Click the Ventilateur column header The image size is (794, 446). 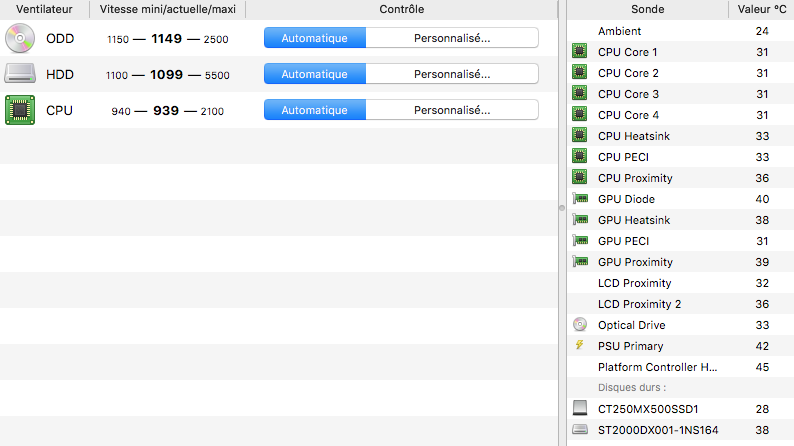point(44,9)
